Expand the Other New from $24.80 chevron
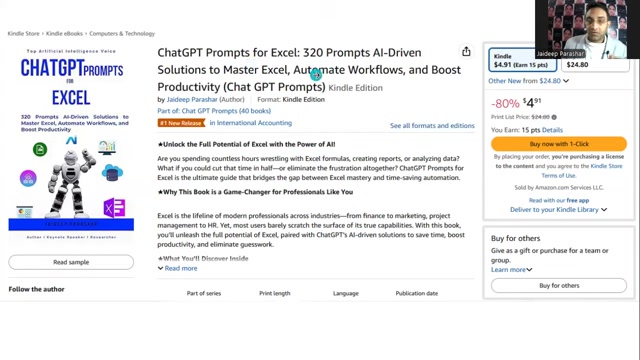 point(566,81)
